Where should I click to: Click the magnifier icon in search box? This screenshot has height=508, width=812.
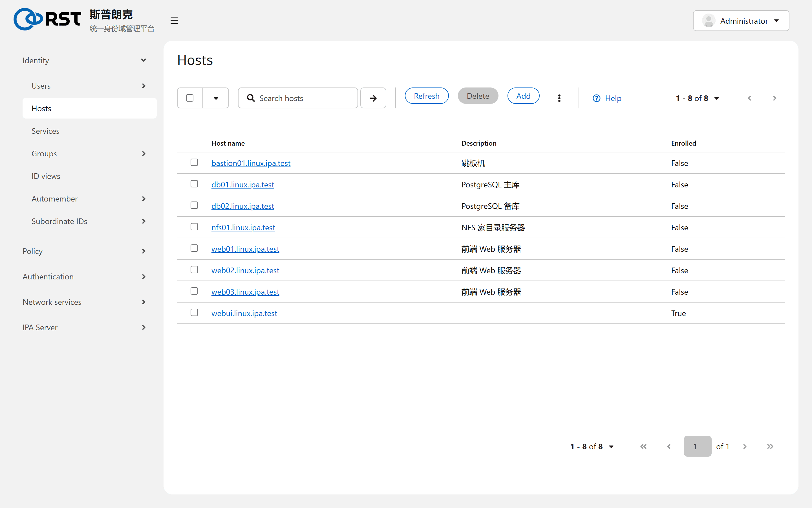pos(251,98)
